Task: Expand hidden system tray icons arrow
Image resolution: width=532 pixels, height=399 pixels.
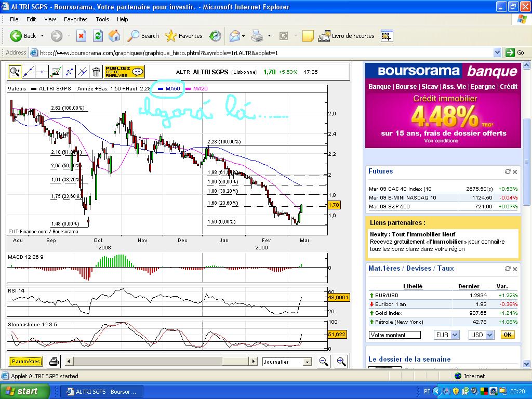Action: [436, 391]
